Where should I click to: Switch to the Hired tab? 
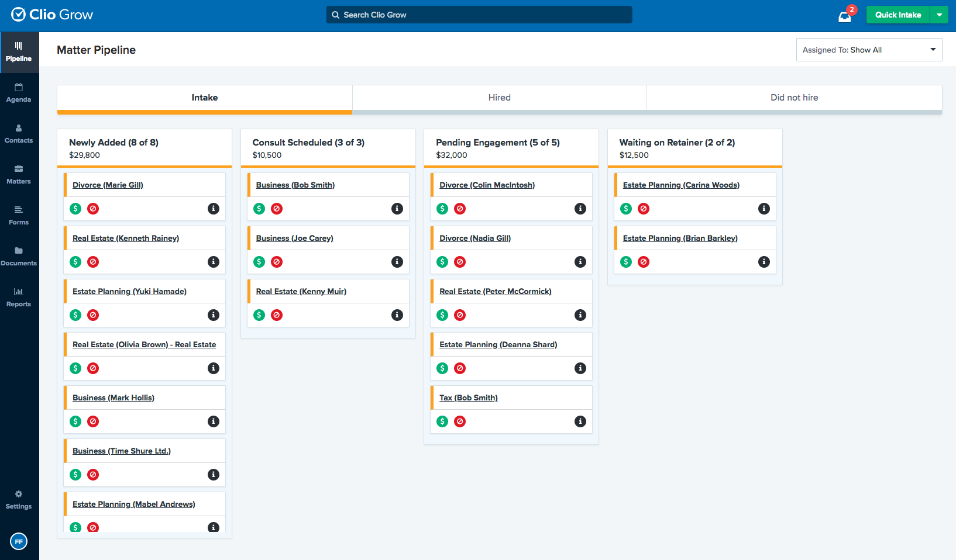point(499,98)
